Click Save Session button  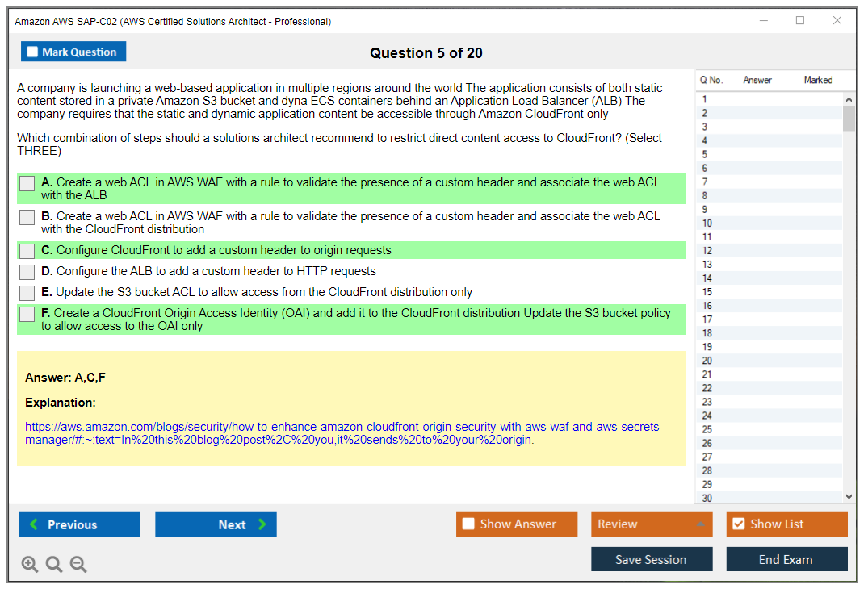(651, 560)
